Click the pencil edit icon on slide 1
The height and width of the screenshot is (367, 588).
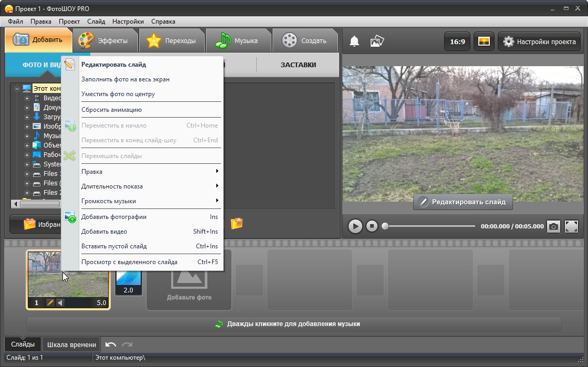[50, 303]
